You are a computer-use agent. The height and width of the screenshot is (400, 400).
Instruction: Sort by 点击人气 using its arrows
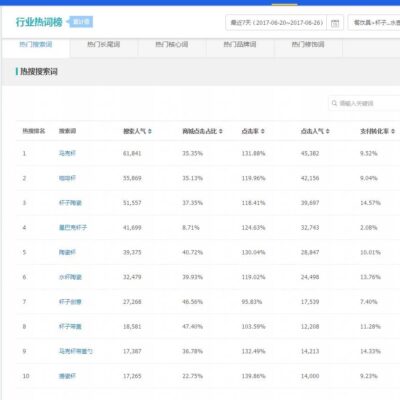328,131
